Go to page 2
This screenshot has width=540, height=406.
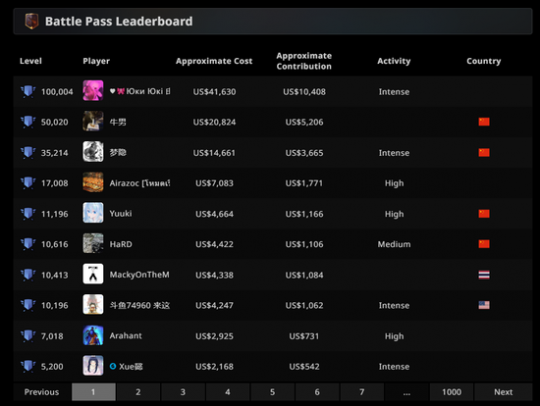[x=138, y=392]
